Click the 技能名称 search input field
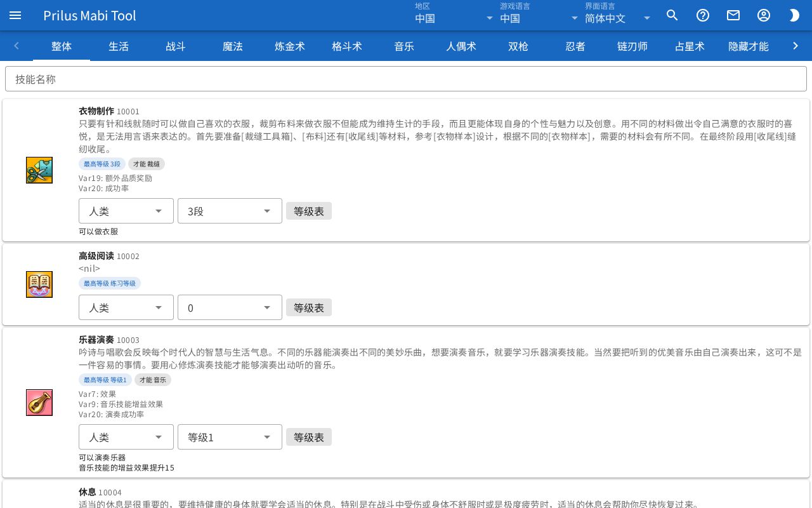812x508 pixels. point(406,79)
